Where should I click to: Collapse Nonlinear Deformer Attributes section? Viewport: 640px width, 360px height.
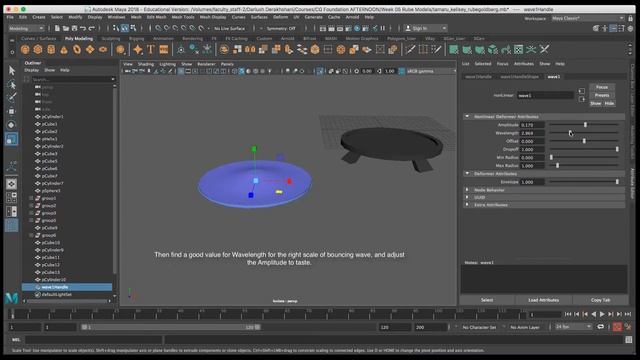[467, 117]
